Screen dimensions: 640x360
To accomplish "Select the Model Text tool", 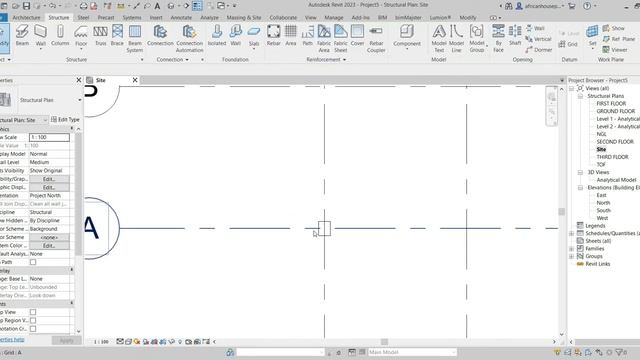I will pos(439,38).
